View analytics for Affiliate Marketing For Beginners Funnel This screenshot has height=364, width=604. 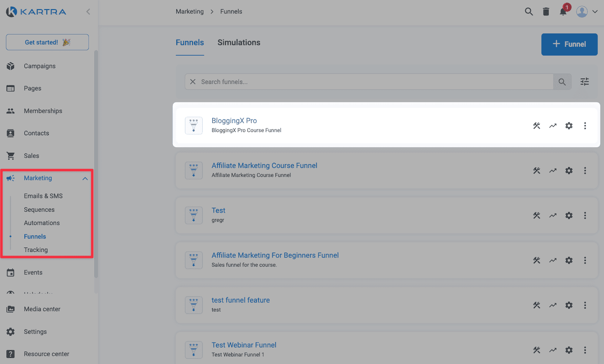coord(553,260)
